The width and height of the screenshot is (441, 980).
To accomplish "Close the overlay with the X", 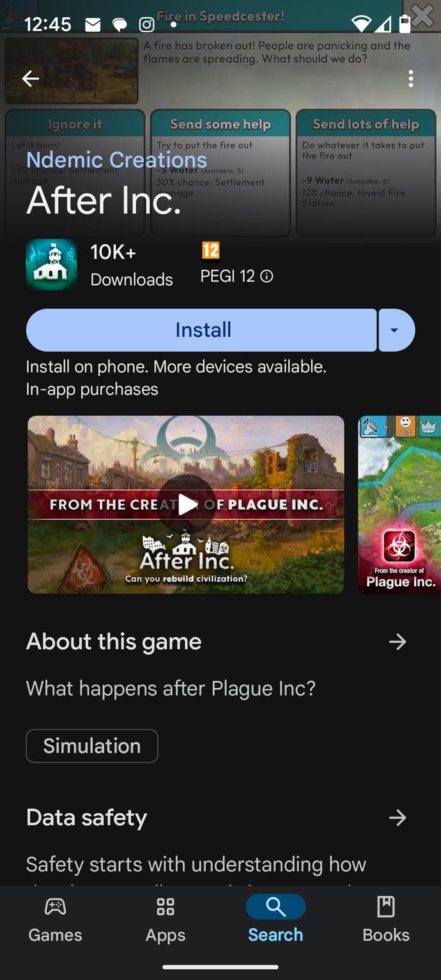I will [423, 15].
